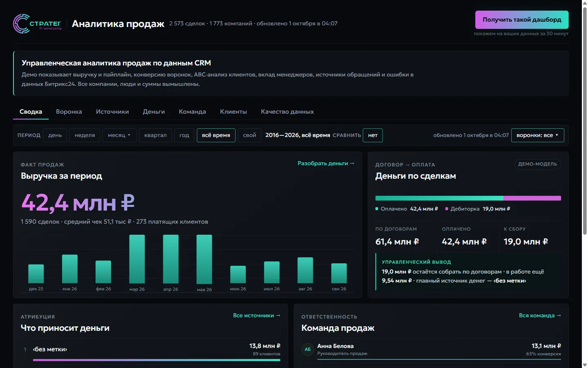Click the Стратег logo icon
588x368 pixels.
[x=21, y=24]
